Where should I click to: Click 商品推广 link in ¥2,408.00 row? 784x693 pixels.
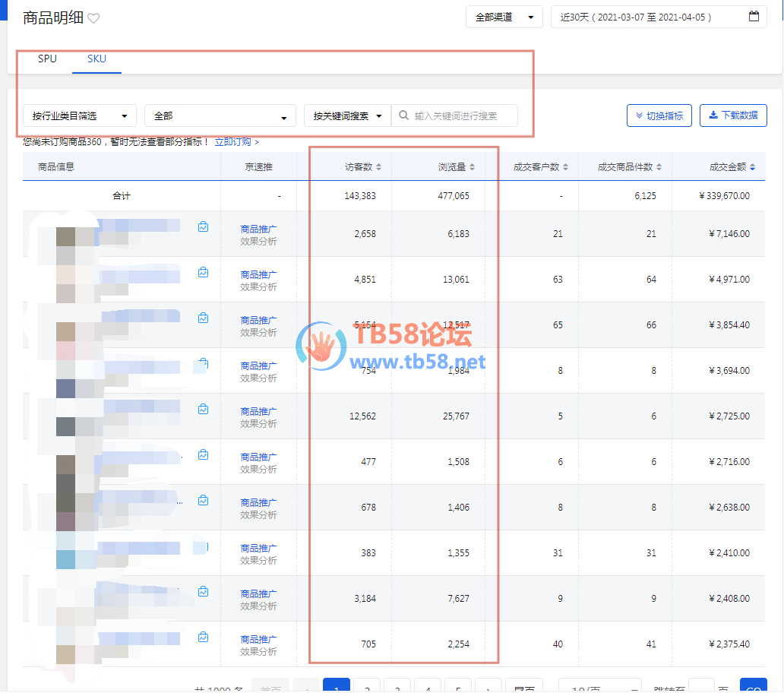258,593
